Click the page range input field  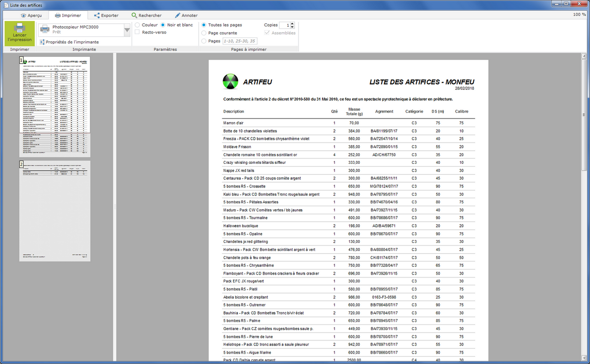pos(240,41)
